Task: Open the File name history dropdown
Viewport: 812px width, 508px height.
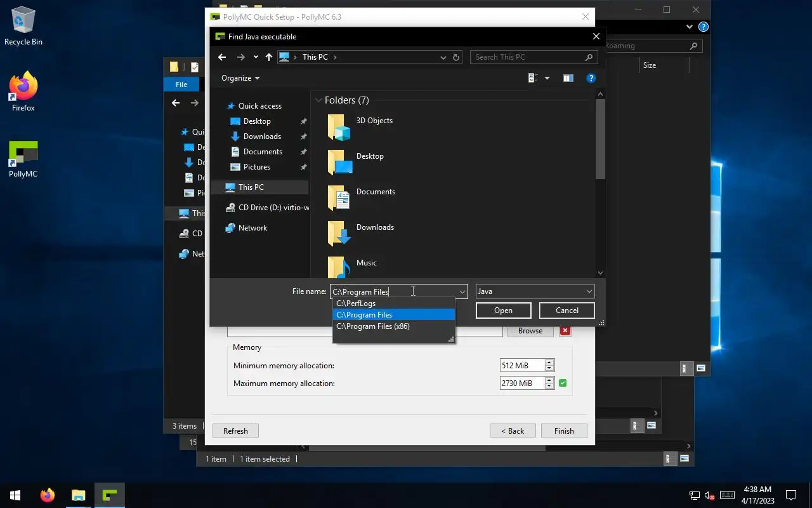Action: (462, 291)
